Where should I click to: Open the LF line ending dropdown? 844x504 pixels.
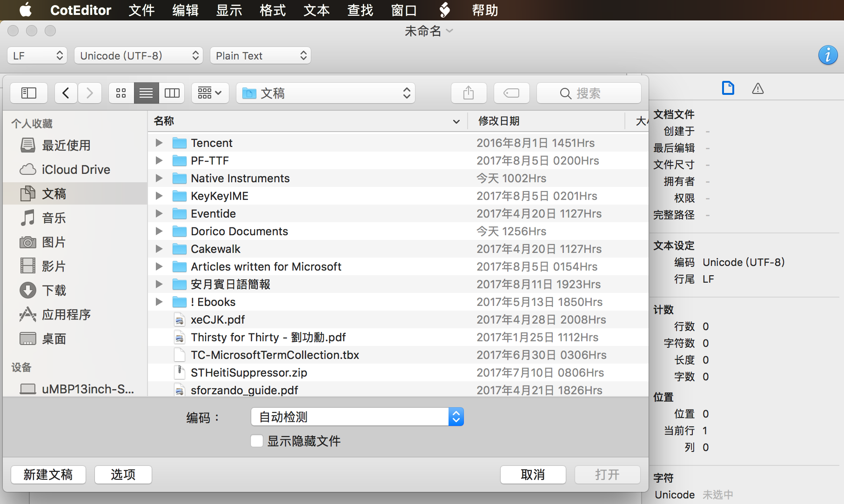click(x=37, y=55)
